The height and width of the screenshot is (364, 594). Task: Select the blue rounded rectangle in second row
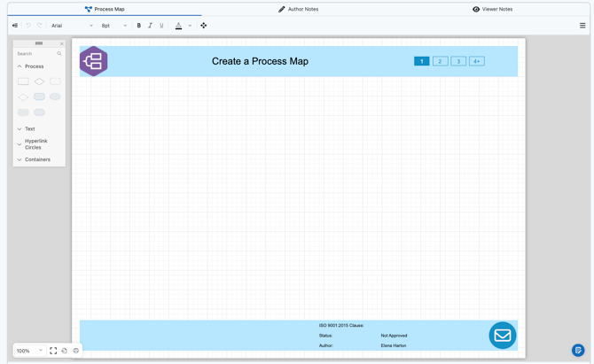click(x=39, y=97)
